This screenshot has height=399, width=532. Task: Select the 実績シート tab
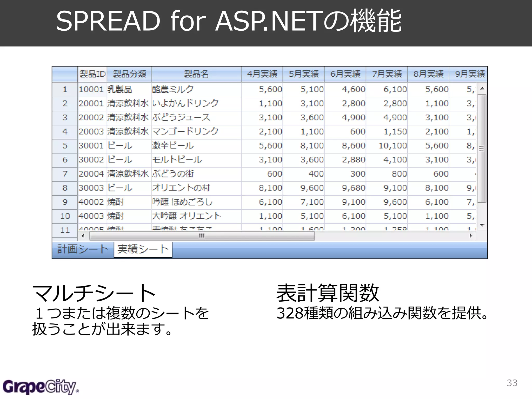click(x=143, y=249)
